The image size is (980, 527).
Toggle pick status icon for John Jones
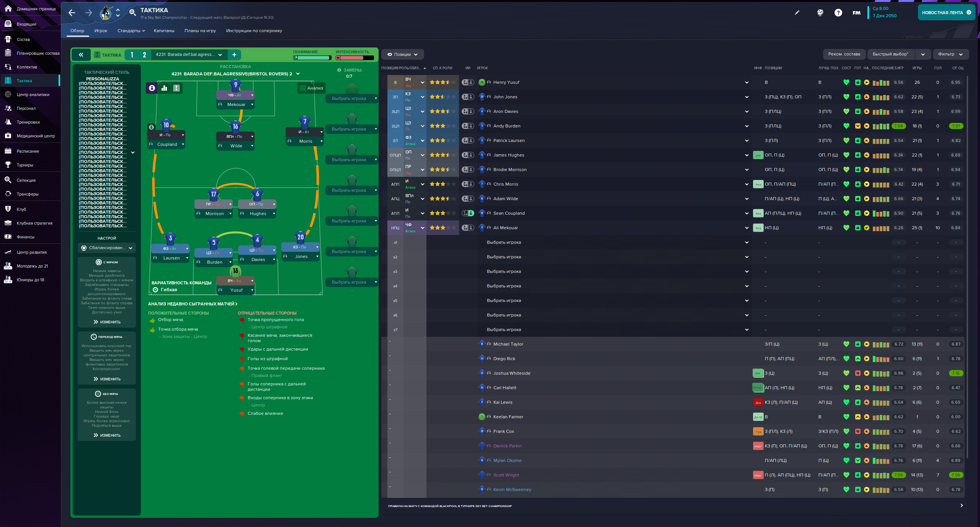click(x=468, y=97)
